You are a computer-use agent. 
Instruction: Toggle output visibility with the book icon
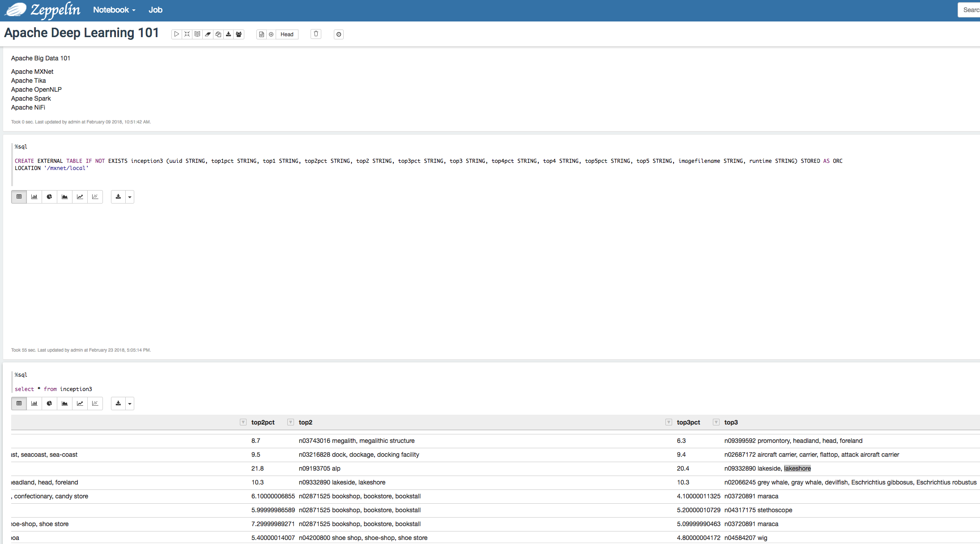pos(197,34)
